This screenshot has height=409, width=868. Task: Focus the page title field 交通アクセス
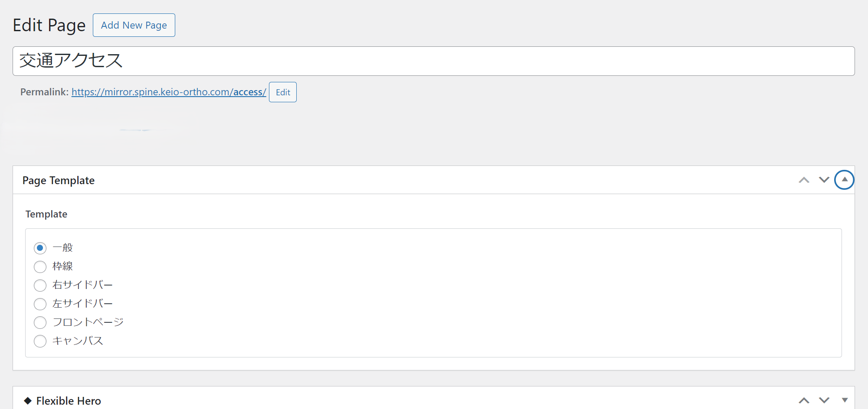tap(434, 61)
